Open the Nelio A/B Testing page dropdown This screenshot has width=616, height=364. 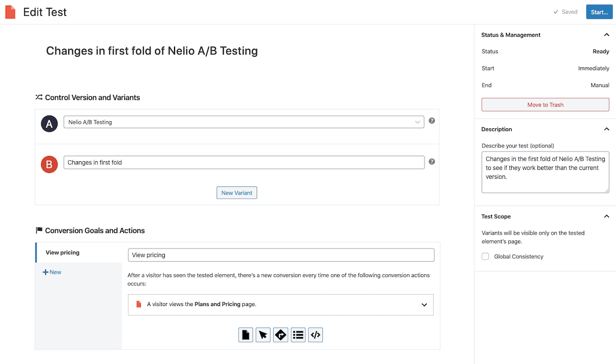point(244,122)
